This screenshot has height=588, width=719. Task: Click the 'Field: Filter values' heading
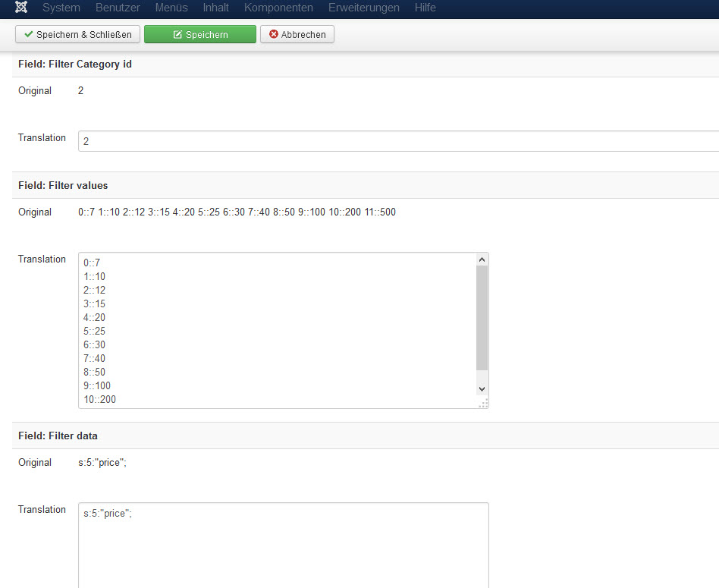[63, 185]
